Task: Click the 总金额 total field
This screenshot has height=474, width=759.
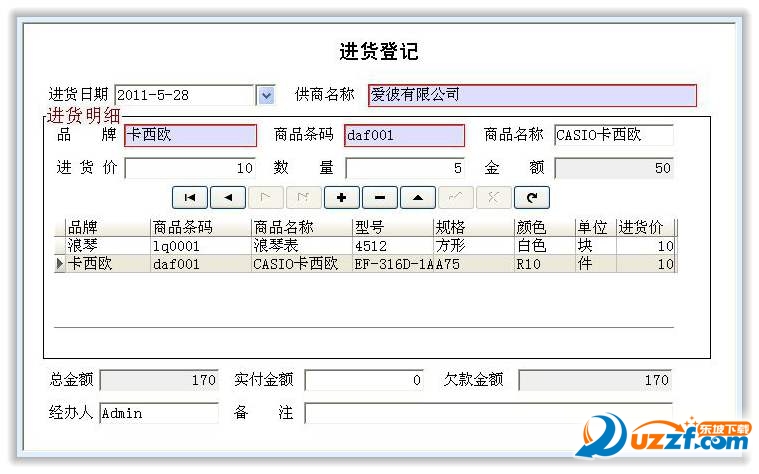Action: [159, 380]
